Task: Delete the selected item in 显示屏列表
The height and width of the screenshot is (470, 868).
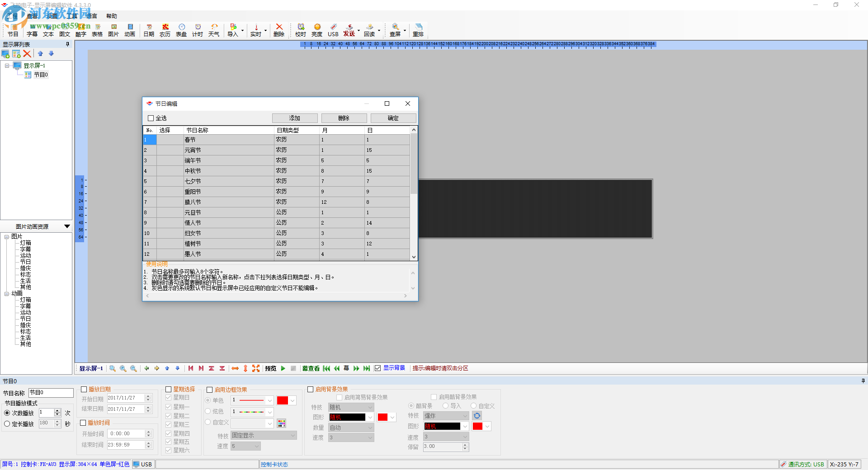Action: pos(27,54)
